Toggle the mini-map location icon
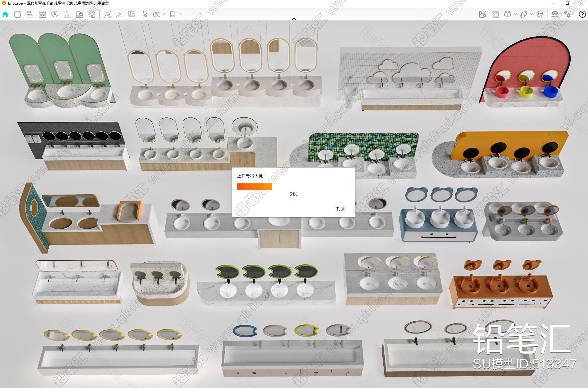 point(482,14)
